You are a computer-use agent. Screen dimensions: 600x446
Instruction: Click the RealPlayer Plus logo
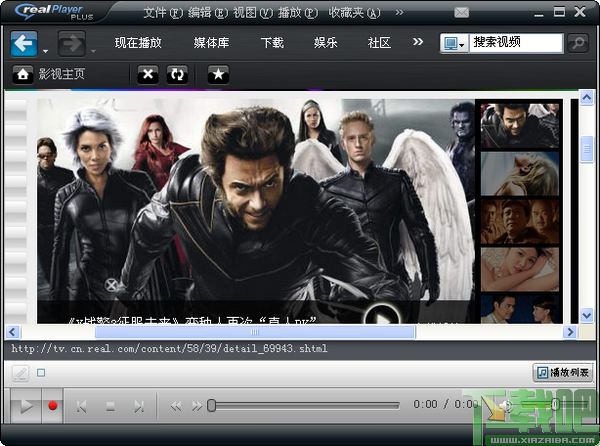point(54,12)
